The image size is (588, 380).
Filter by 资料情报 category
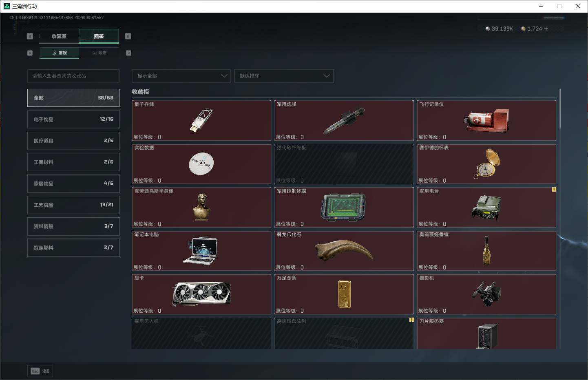73,226
